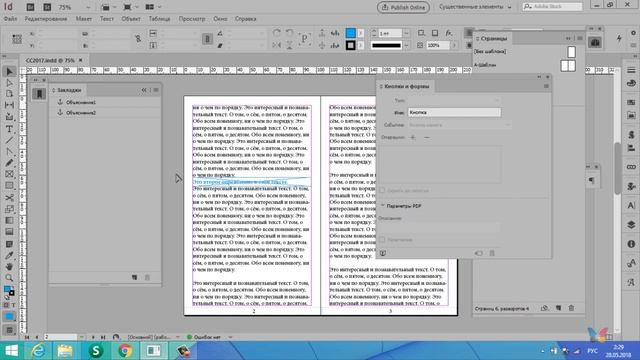Remove action with the minus button
The height and width of the screenshot is (360, 640).
[x=427, y=138]
